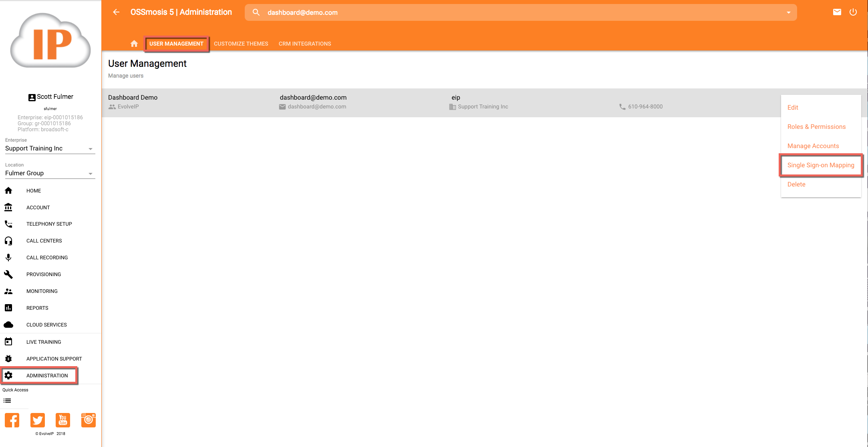Click the Call Centers headset icon
Viewport: 868px width, 447px height.
pyautogui.click(x=8, y=241)
